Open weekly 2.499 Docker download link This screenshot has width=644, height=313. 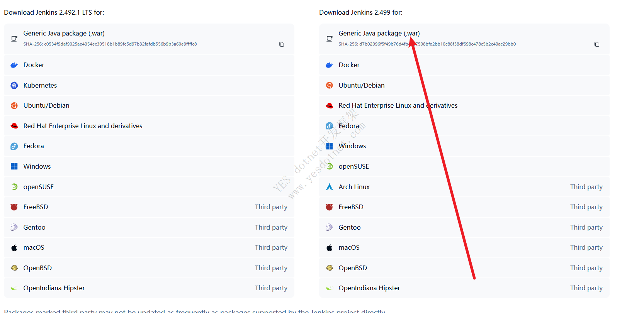464,65
